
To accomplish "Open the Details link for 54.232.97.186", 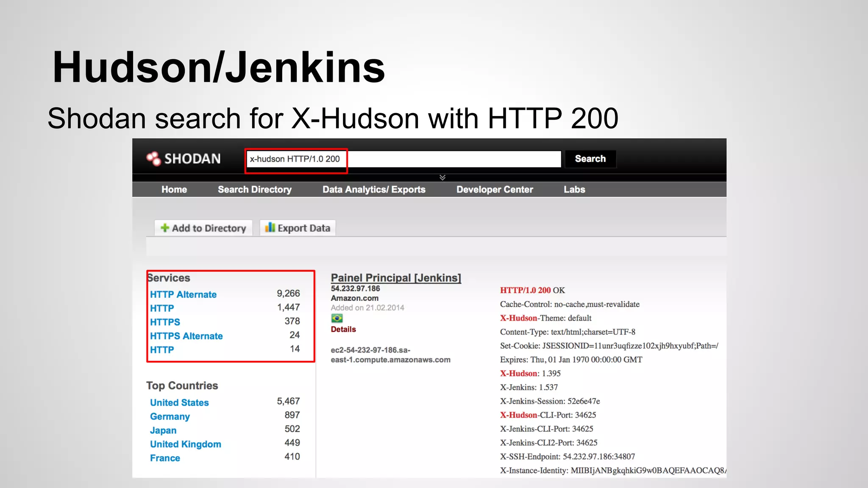I will [343, 329].
